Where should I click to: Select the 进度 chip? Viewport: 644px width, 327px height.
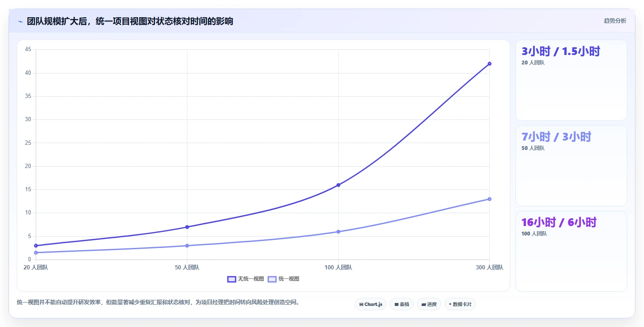click(429, 304)
